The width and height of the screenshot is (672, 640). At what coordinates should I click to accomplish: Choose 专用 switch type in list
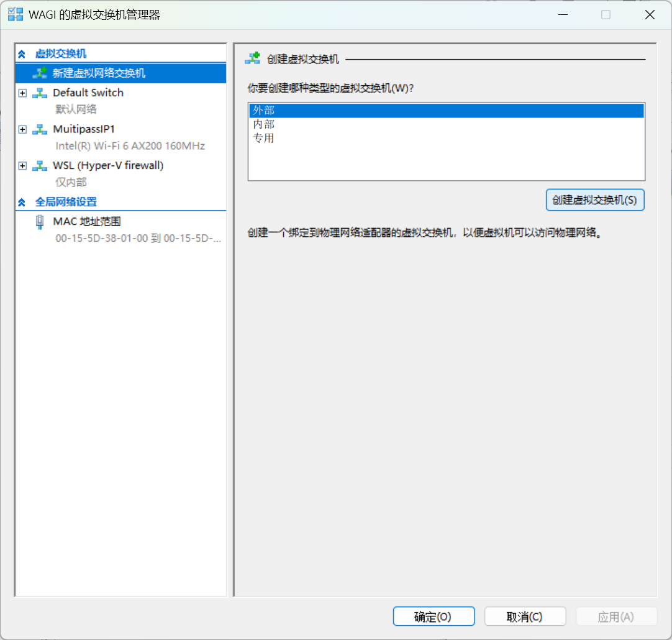pyautogui.click(x=263, y=138)
